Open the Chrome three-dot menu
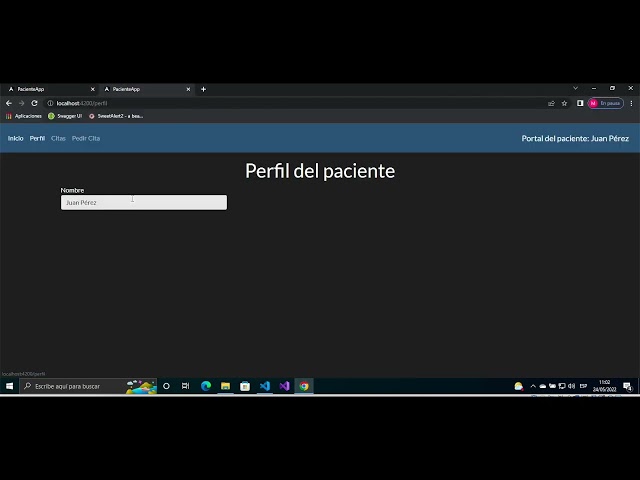Screen dimensions: 640x480 (x=631, y=103)
